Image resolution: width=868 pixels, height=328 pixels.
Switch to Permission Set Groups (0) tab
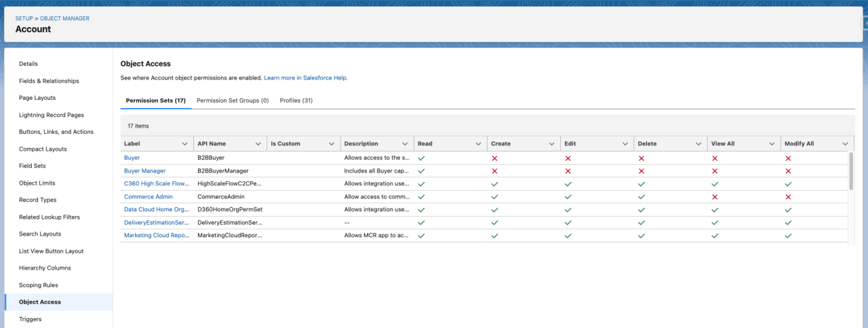click(x=233, y=101)
